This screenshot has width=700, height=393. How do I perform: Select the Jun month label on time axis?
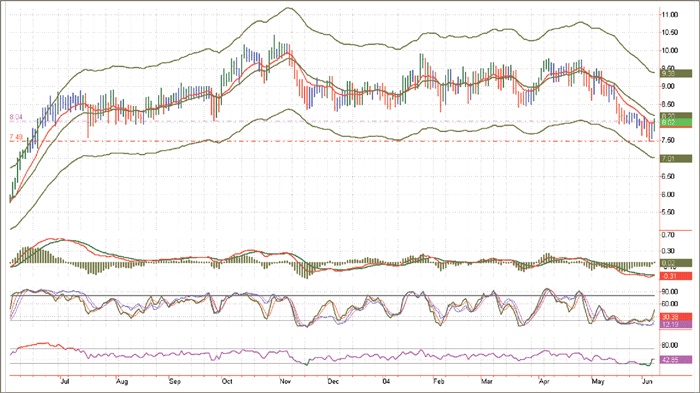tap(646, 382)
